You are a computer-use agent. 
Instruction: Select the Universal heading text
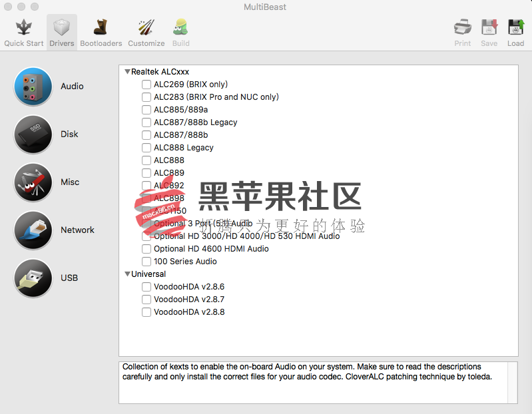[x=148, y=274]
